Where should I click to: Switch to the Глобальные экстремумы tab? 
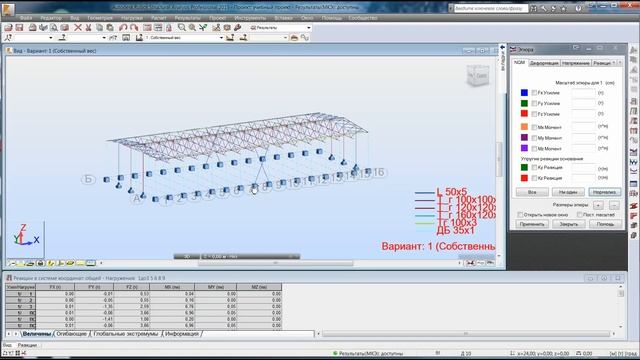126,334
